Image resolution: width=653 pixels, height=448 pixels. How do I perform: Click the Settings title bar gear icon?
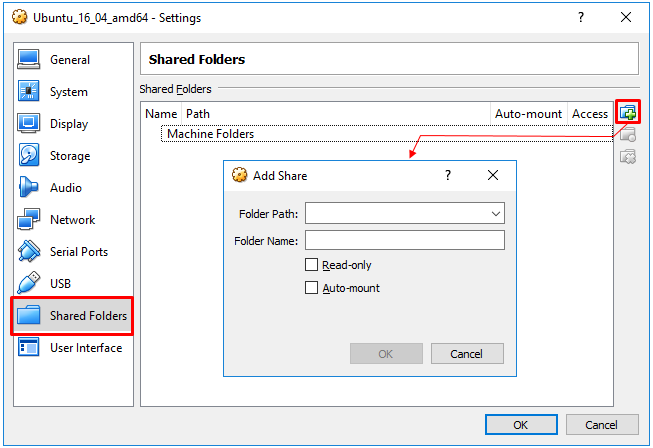click(x=20, y=17)
